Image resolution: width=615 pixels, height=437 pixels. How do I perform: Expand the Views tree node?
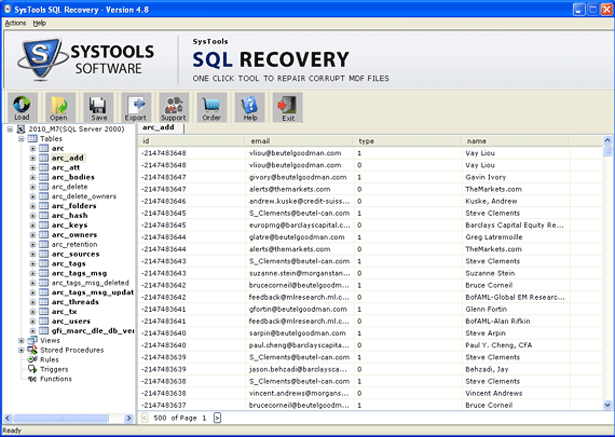point(21,340)
